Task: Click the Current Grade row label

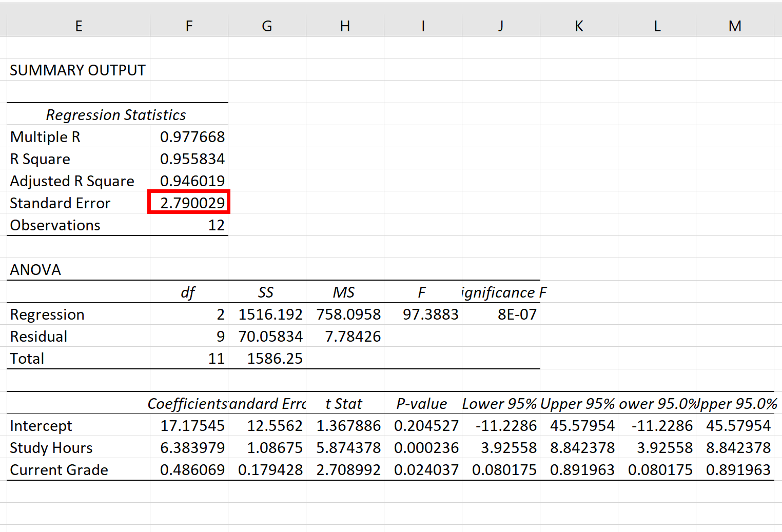Action: click(x=78, y=469)
